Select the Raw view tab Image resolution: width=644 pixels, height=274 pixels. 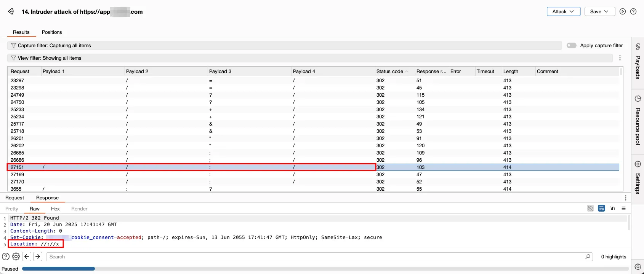[x=35, y=209]
